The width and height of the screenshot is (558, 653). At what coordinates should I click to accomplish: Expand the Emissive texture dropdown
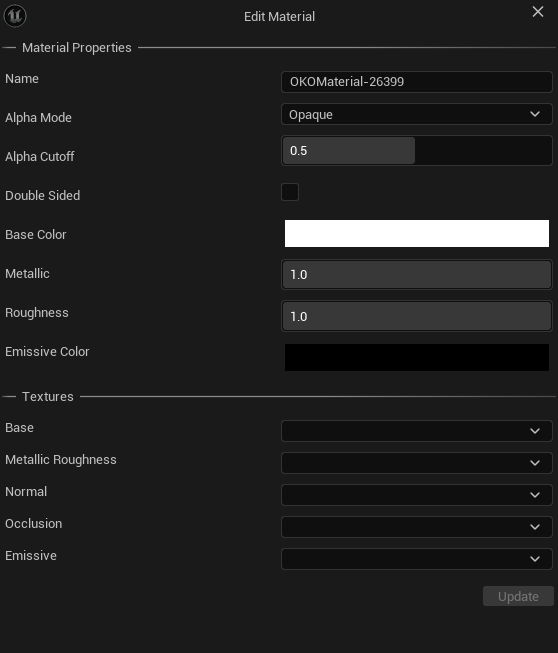click(x=417, y=559)
